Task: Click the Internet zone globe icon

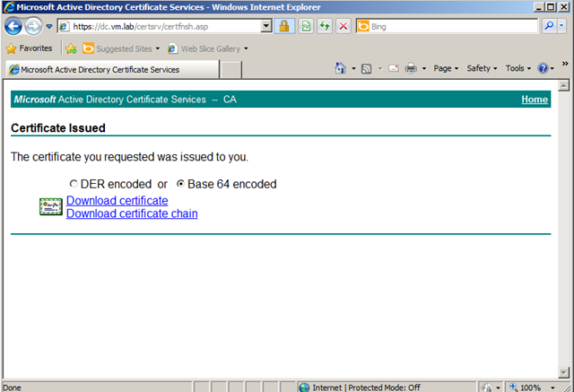Action: pyautogui.click(x=304, y=388)
